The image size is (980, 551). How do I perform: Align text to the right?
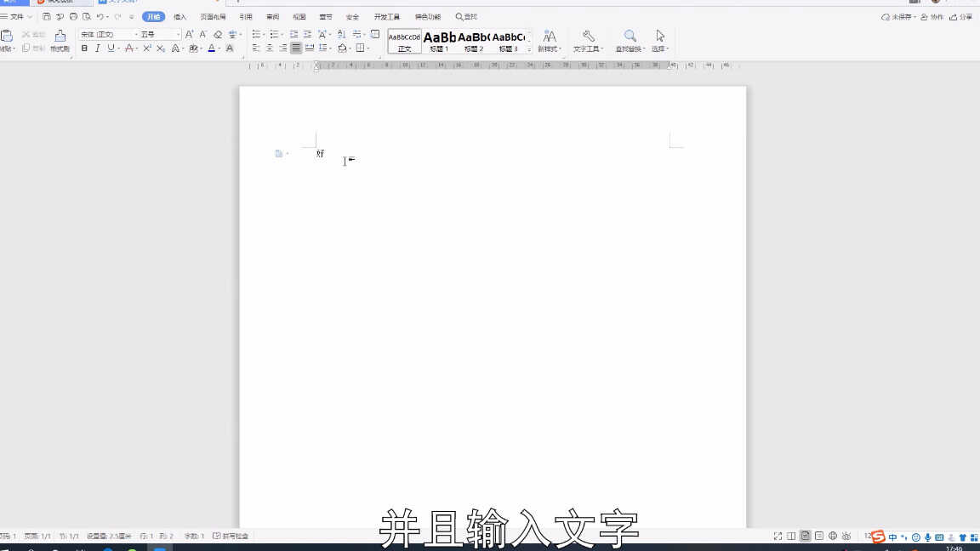click(x=283, y=48)
